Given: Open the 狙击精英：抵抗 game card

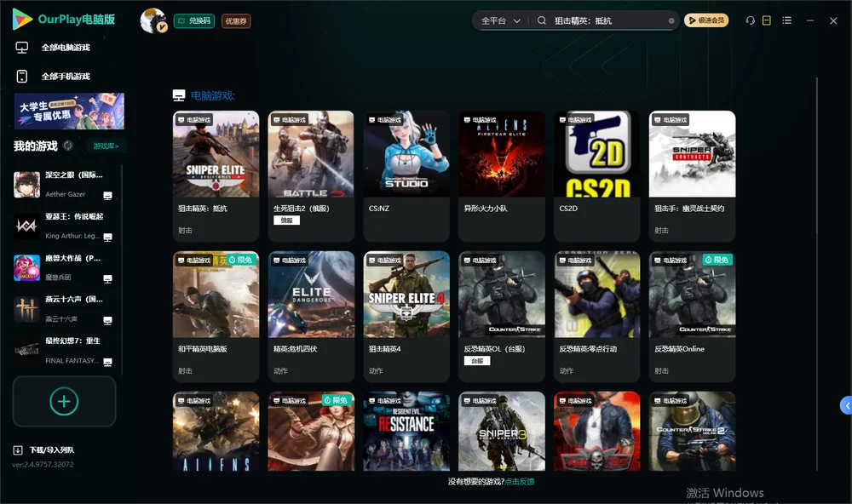Looking at the screenshot, I should pyautogui.click(x=216, y=176).
